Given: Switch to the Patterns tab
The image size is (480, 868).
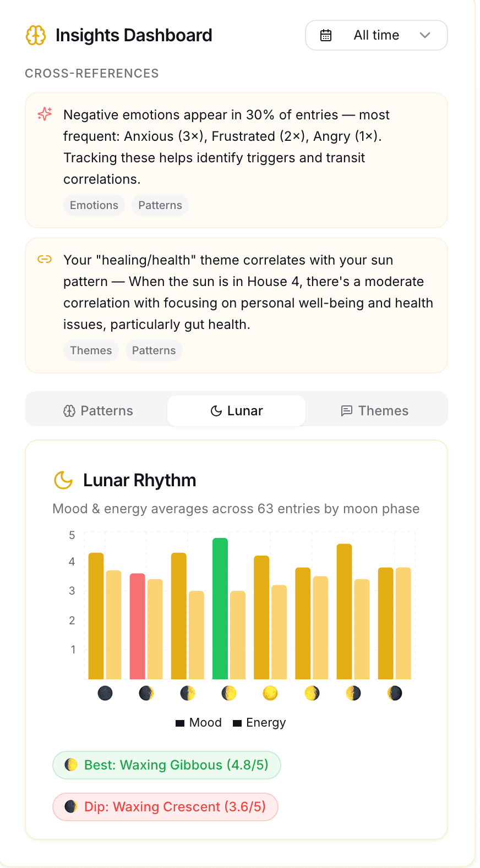Looking at the screenshot, I should tap(98, 411).
